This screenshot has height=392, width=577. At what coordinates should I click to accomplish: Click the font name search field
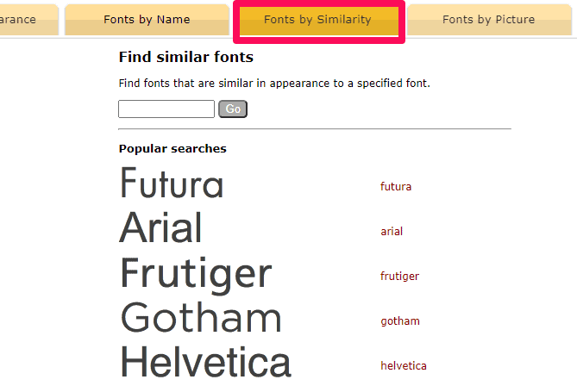tap(166, 109)
